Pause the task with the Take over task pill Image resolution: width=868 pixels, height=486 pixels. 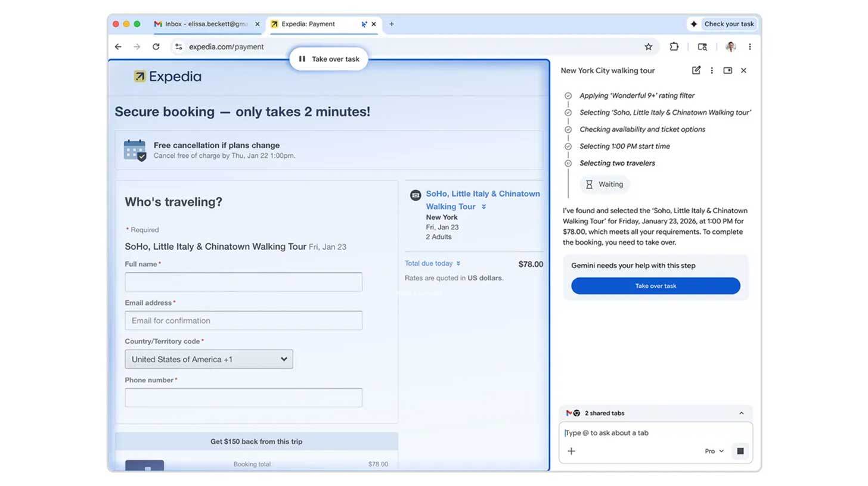point(328,58)
